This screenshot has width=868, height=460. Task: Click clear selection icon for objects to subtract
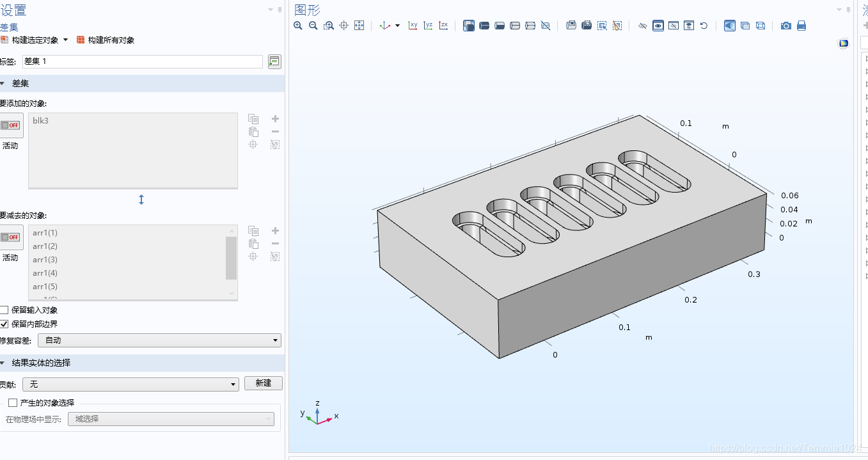(x=275, y=257)
